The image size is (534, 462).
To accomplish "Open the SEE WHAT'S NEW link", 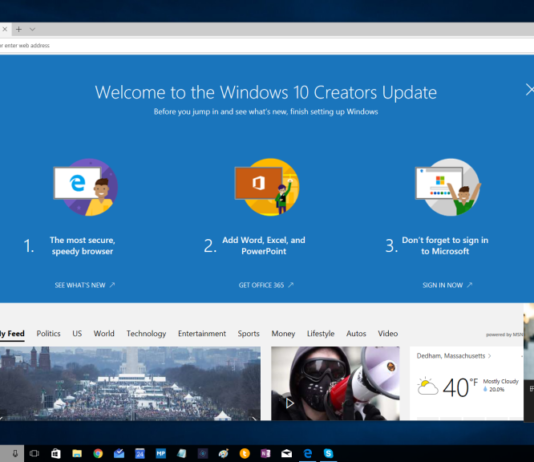I will click(85, 285).
